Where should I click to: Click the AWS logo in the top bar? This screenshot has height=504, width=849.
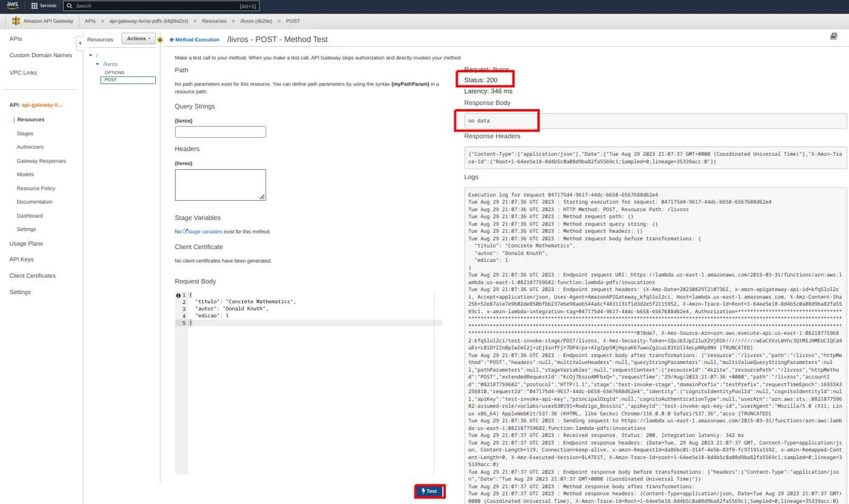pos(12,5)
